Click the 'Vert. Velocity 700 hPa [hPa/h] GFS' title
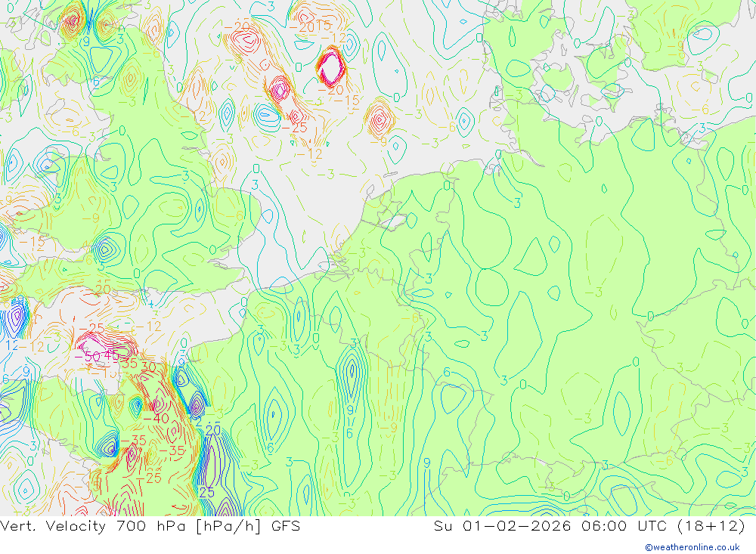Viewport: 756px width, 554px height. (x=150, y=525)
